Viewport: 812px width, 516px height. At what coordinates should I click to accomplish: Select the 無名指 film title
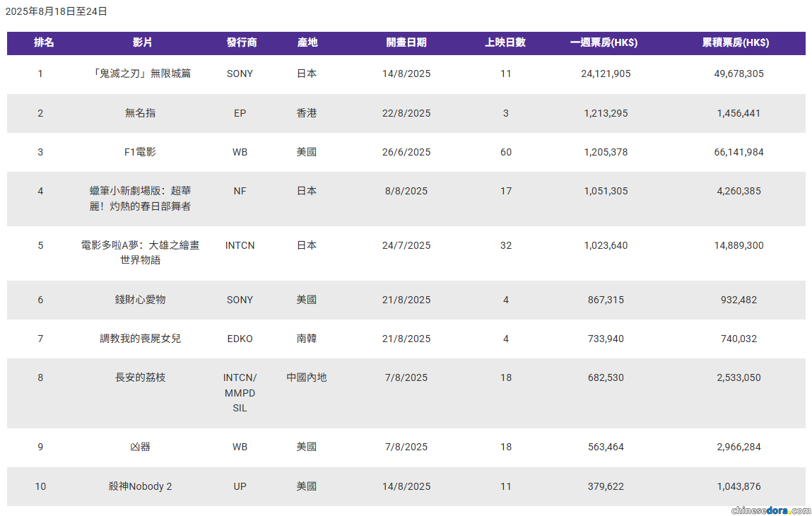click(x=140, y=113)
